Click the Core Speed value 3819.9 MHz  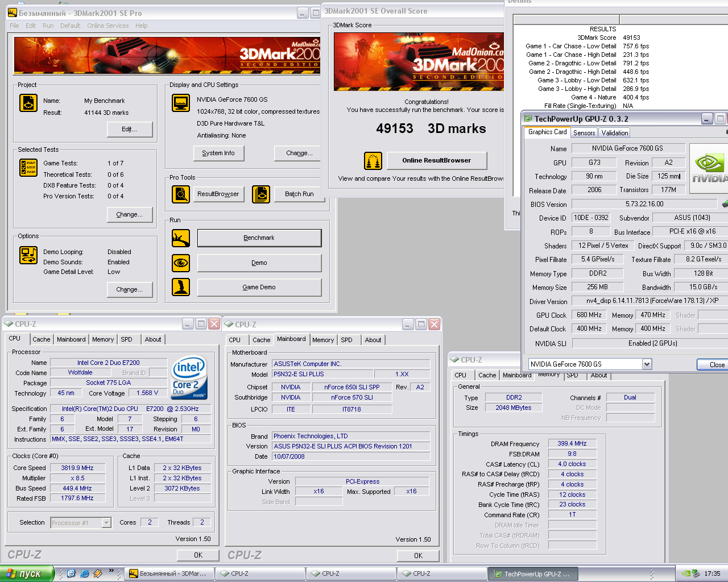77,468
